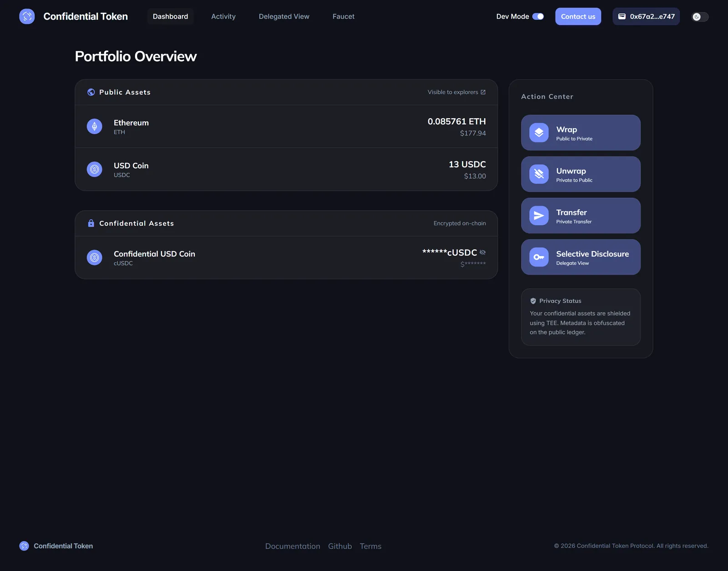The width and height of the screenshot is (728, 571).
Task: Click the Confidential Token logo icon in header
Action: [x=27, y=16]
